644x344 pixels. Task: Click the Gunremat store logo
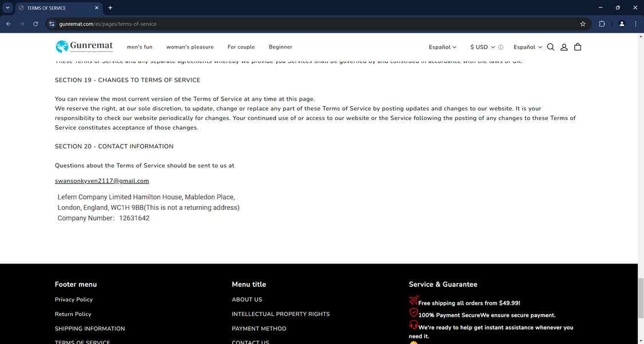[x=84, y=46]
